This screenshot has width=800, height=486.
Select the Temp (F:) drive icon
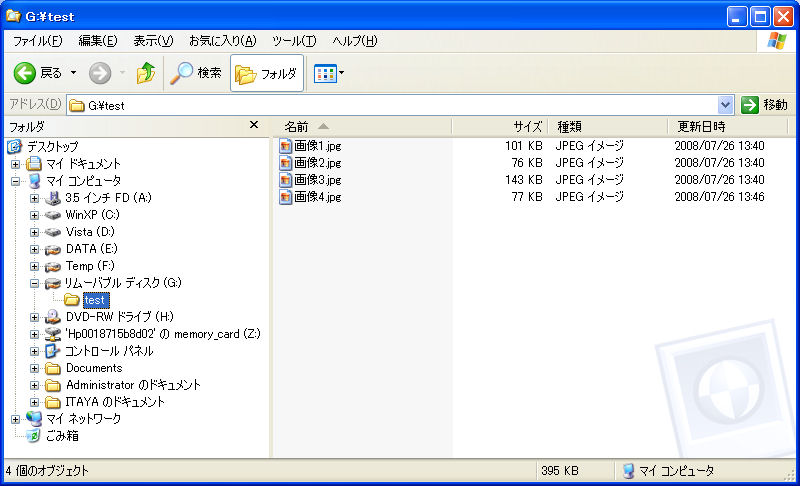[53, 267]
